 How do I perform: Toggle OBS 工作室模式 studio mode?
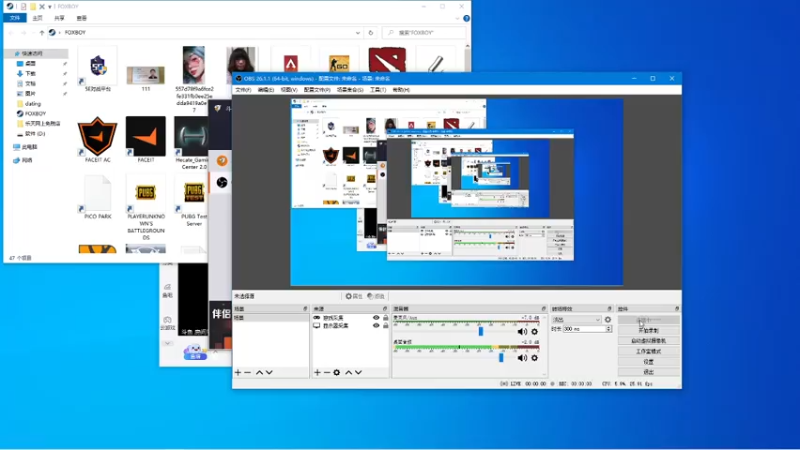coord(648,352)
